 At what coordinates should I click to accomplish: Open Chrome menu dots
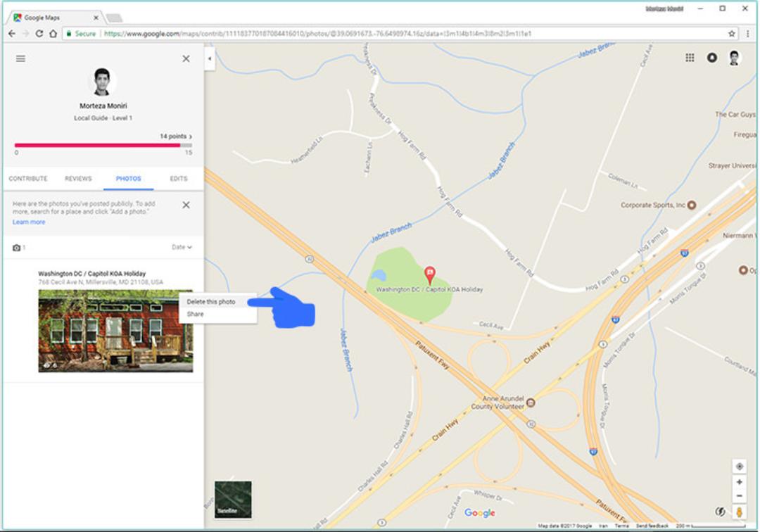pos(748,34)
